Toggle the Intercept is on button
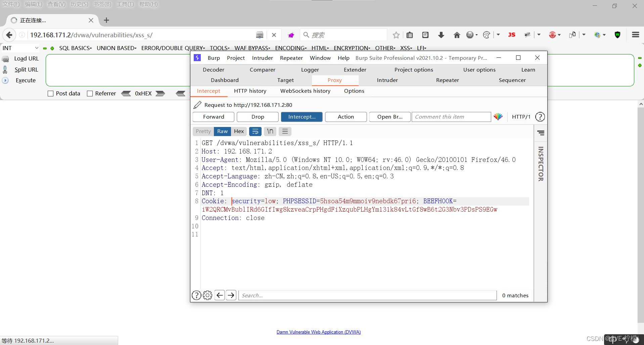Image resolution: width=644 pixels, height=345 pixels. pos(302,117)
